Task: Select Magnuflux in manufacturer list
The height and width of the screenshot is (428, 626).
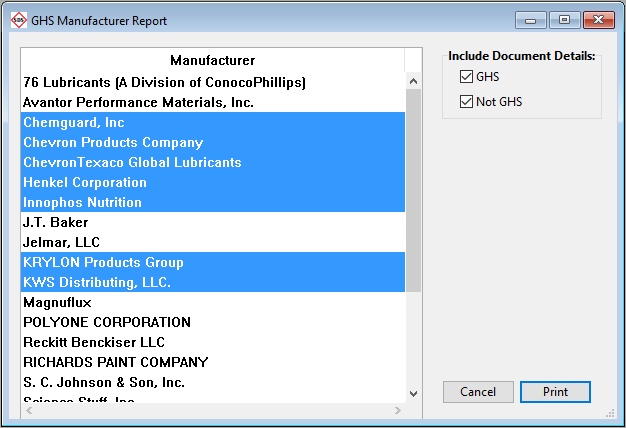Action: [58, 302]
